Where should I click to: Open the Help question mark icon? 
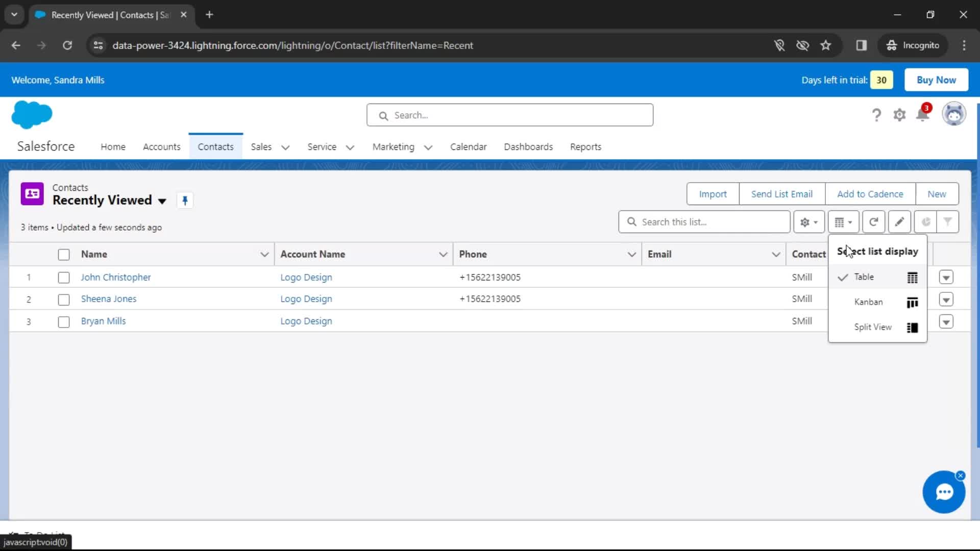pos(876,115)
